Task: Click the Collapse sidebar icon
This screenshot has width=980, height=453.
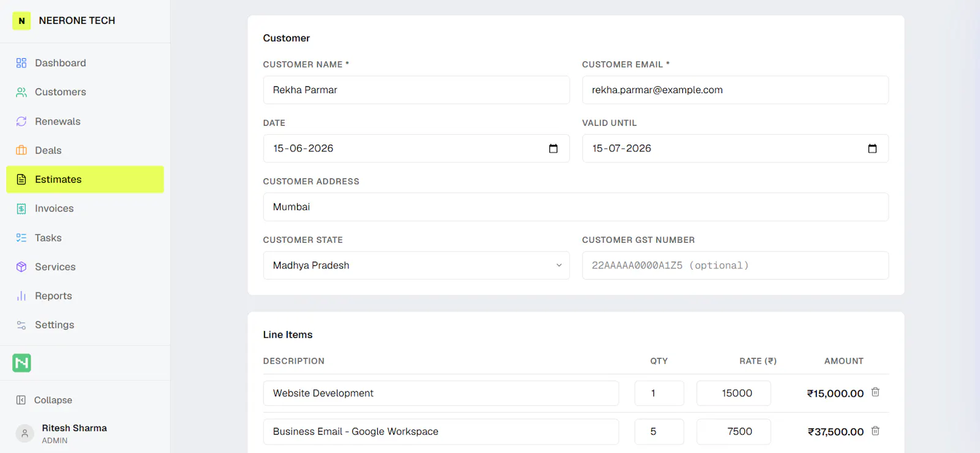Action: [21, 400]
